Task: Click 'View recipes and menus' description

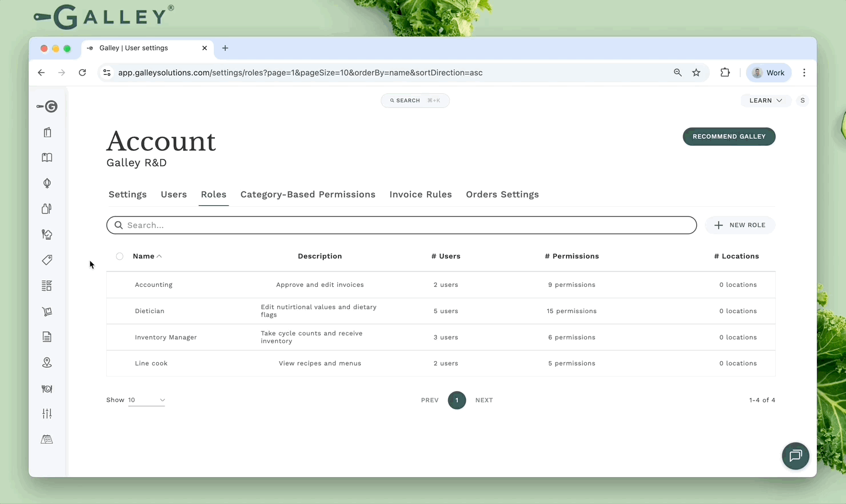Action: 320,363
